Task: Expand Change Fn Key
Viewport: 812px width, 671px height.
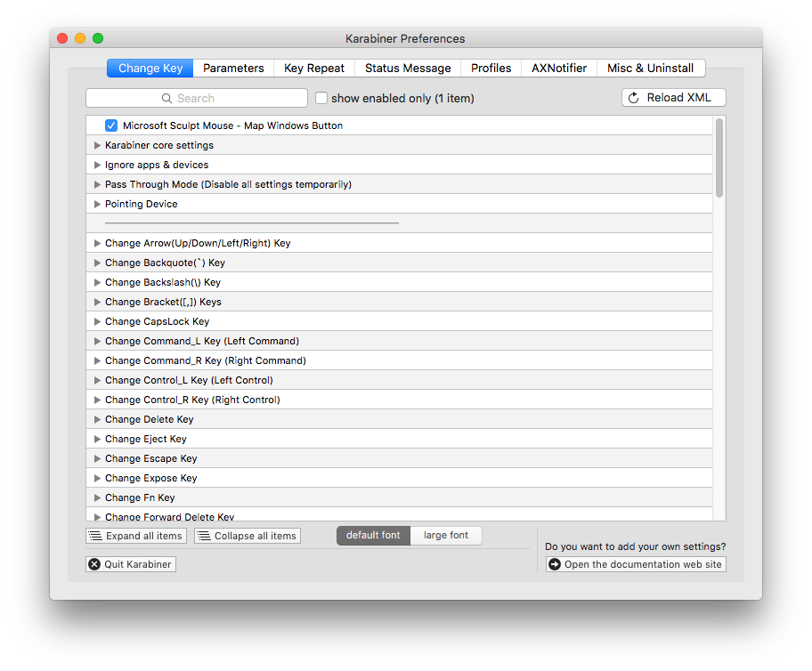Action: 97,497
